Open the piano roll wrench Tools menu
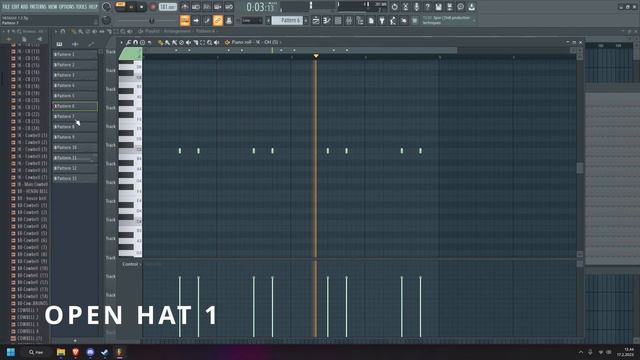 pyautogui.click(x=128, y=42)
